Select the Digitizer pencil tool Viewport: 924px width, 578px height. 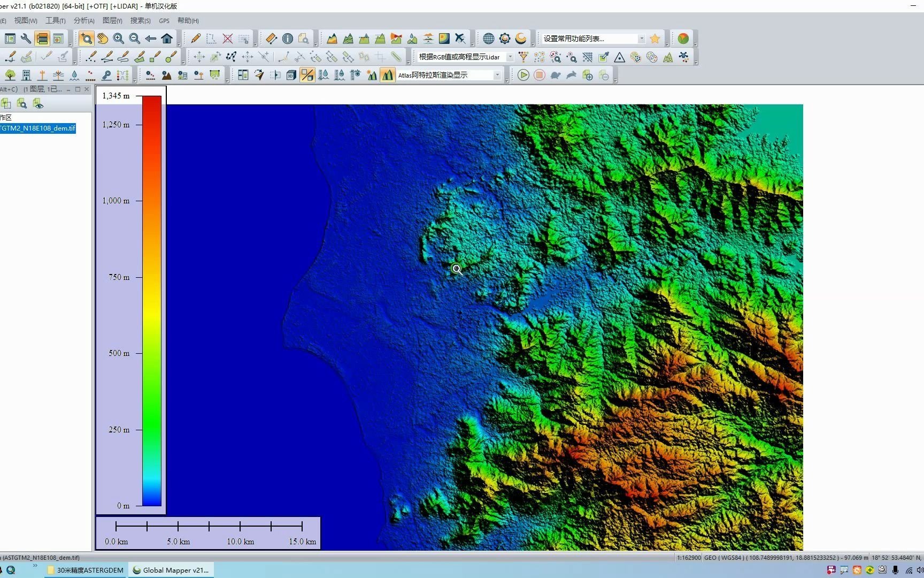point(195,38)
